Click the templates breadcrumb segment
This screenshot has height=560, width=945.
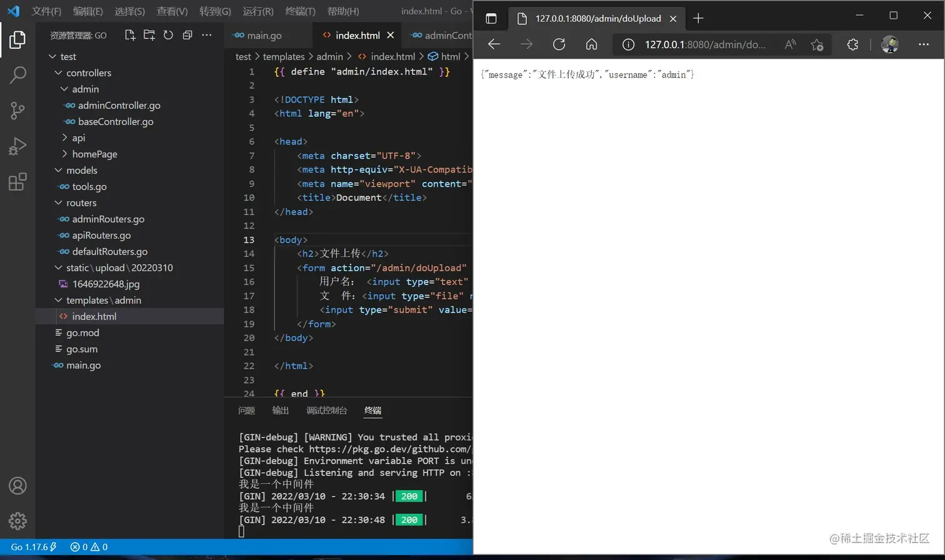[x=284, y=56]
